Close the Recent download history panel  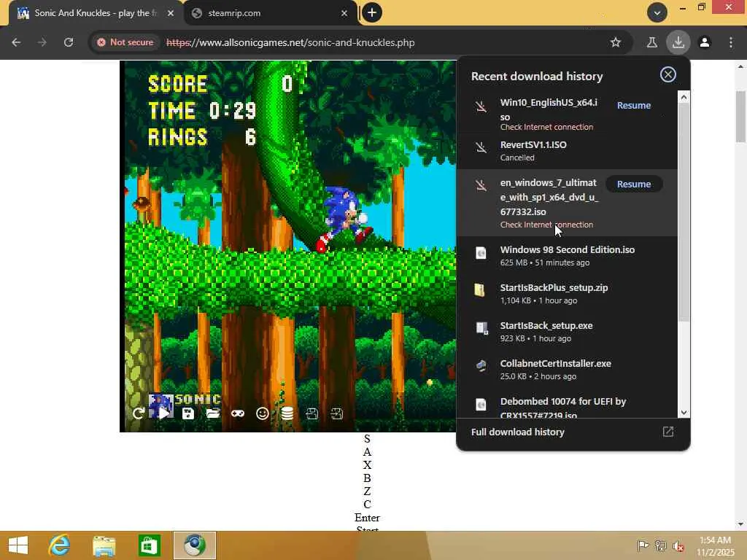[668, 74]
